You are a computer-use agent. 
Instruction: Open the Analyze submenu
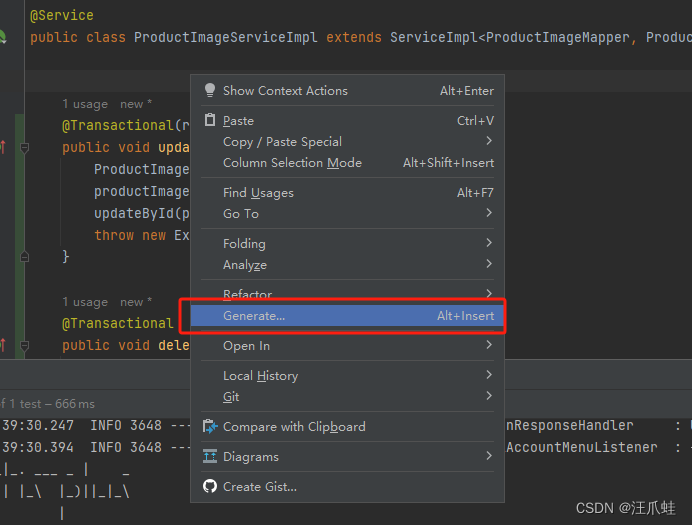(347, 265)
